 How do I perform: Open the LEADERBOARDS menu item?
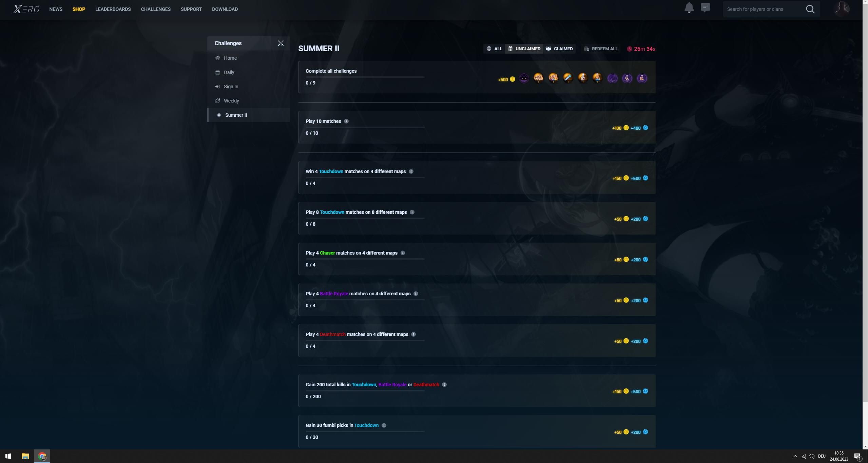pos(113,9)
